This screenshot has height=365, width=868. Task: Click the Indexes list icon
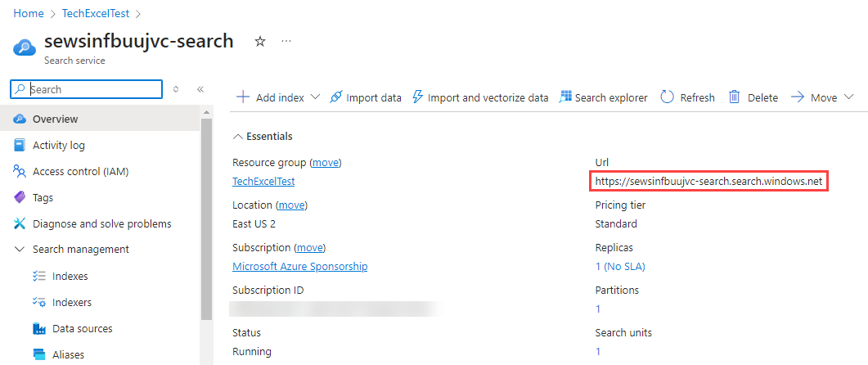point(38,276)
